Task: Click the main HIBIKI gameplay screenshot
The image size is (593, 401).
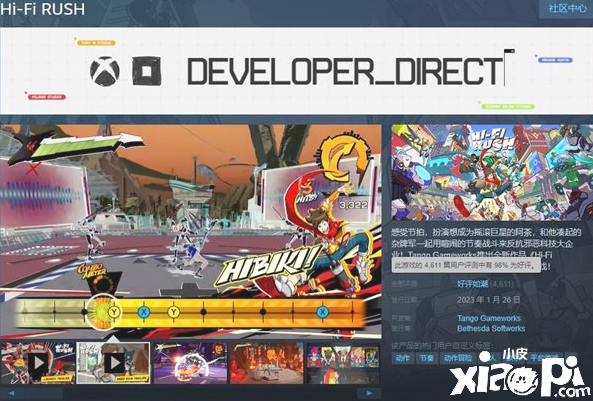Action: click(191, 232)
